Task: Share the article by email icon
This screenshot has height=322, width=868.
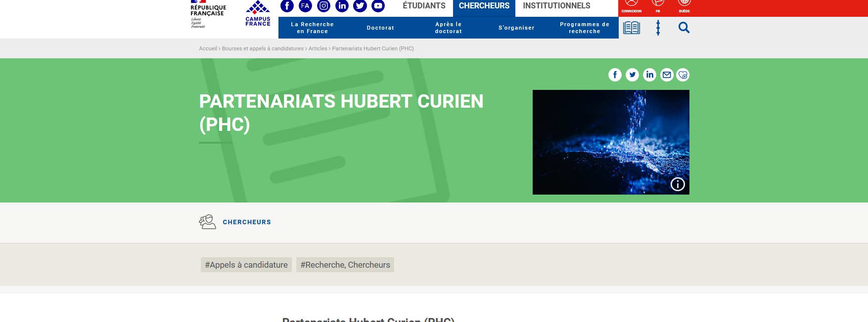Action: tap(667, 75)
